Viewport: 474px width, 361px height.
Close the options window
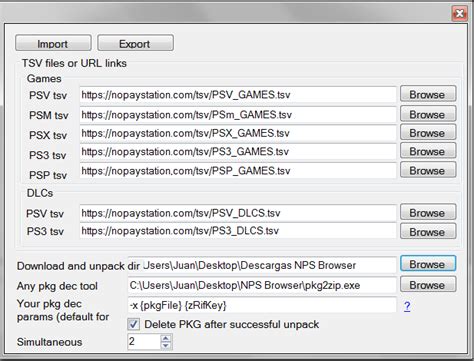(x=459, y=14)
